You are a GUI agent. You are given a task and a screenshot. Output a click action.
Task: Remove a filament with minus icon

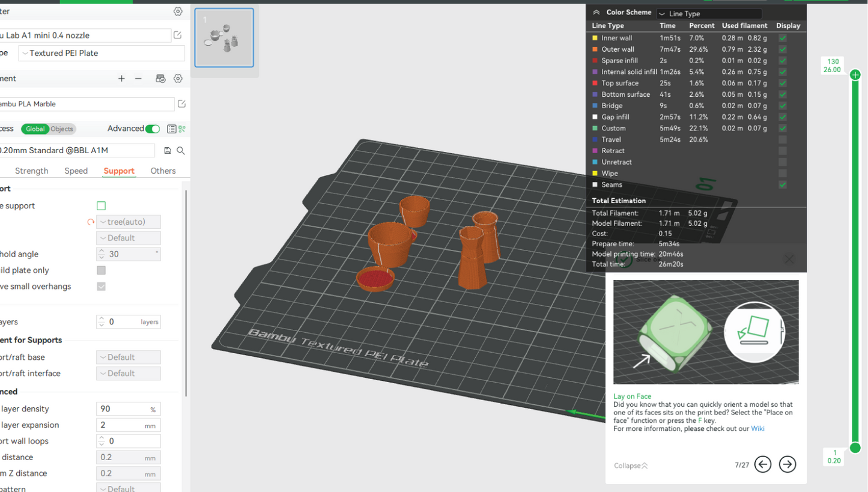pos(138,79)
